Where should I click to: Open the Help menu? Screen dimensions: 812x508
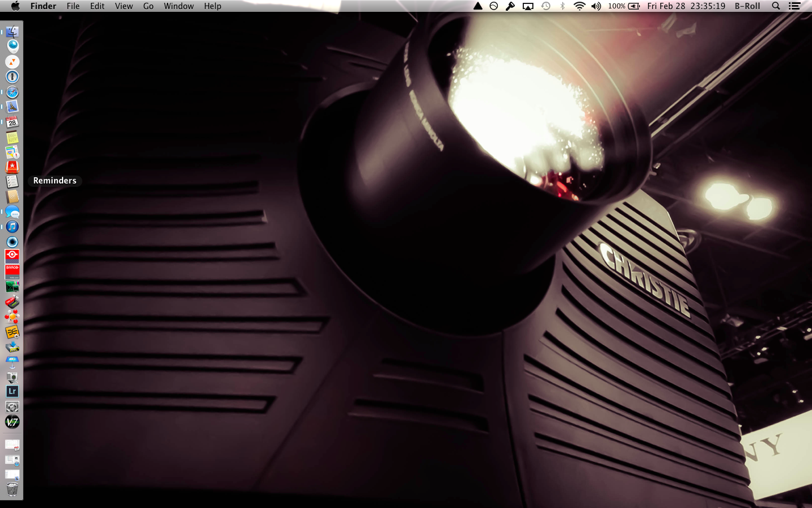[213, 6]
